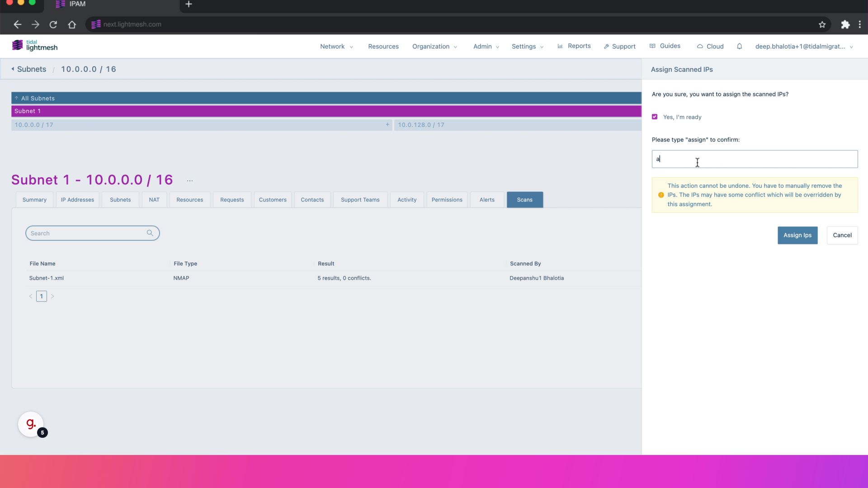Click the Assign Ips button
Screen dimensions: 868x488
click(x=797, y=235)
